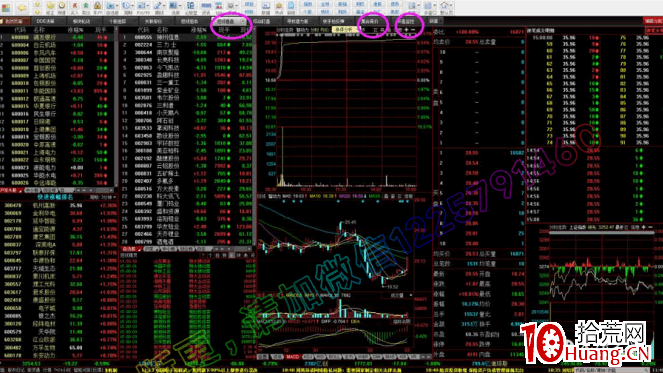Screen dimensions: 663x373
Task: Zoom in intraday chart with plus icon
Action: pyautogui.click(x=406, y=30)
